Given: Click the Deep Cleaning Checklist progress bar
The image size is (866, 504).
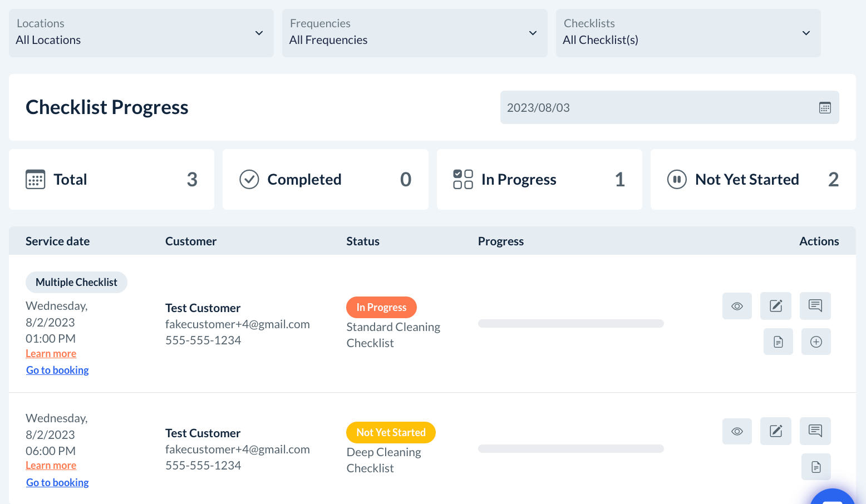Looking at the screenshot, I should [571, 449].
